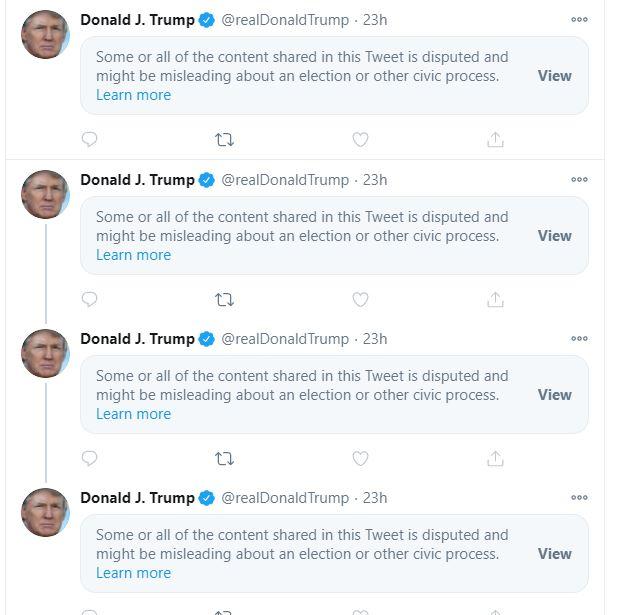
Task: View the third disputed tweet
Action: 554,395
